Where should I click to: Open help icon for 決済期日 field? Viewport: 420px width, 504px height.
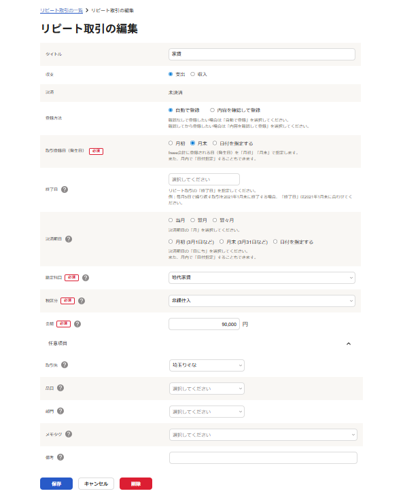[69, 239]
